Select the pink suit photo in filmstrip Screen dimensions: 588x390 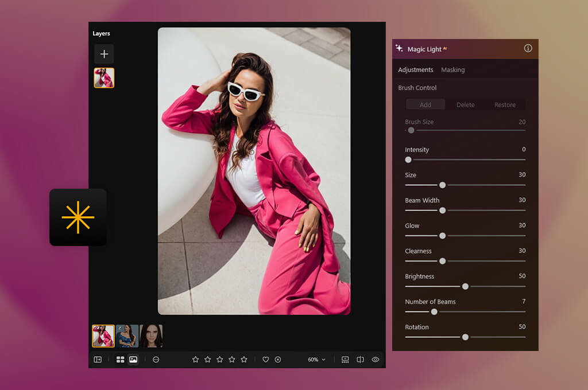(103, 336)
